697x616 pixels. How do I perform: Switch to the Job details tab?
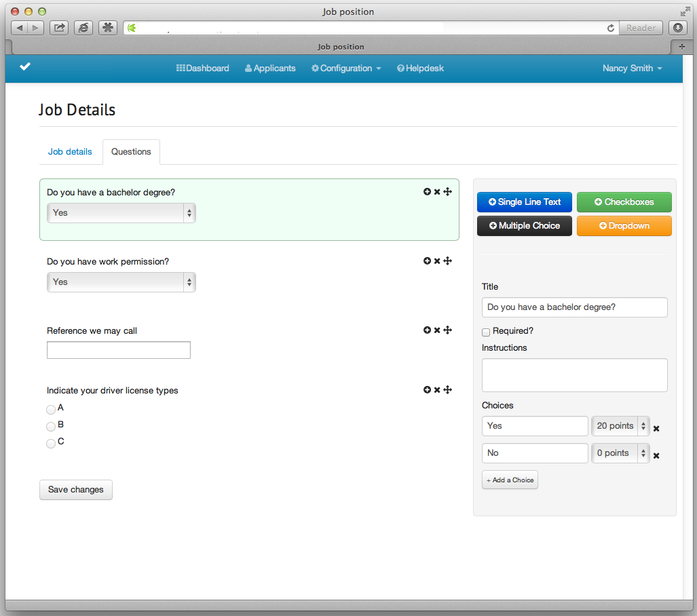point(70,151)
